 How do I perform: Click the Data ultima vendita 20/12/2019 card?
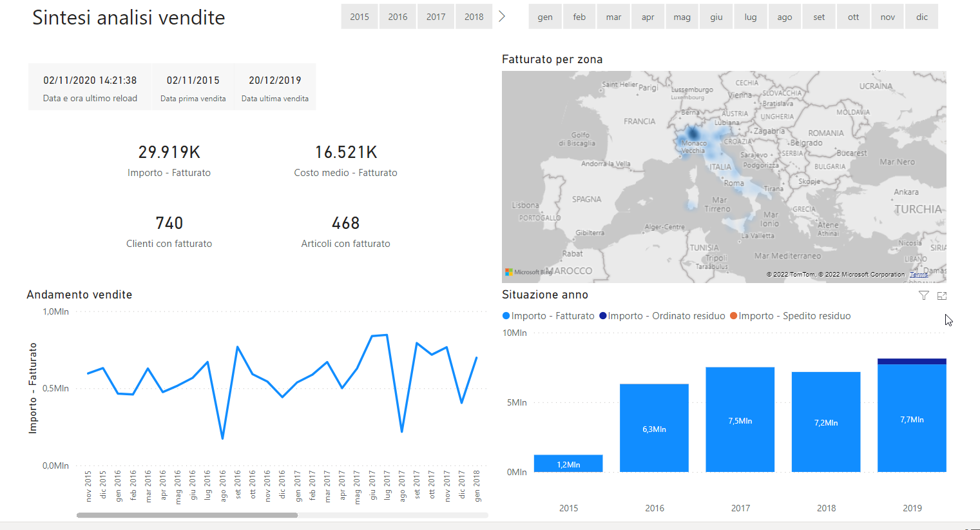click(x=275, y=88)
